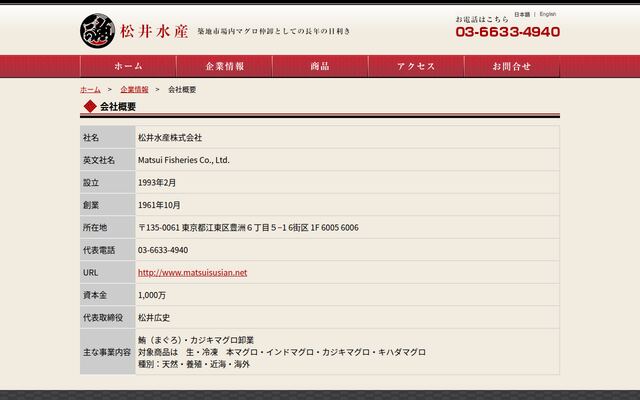
Task: Click the round Matsui Suisan logo icon
Action: point(97,31)
